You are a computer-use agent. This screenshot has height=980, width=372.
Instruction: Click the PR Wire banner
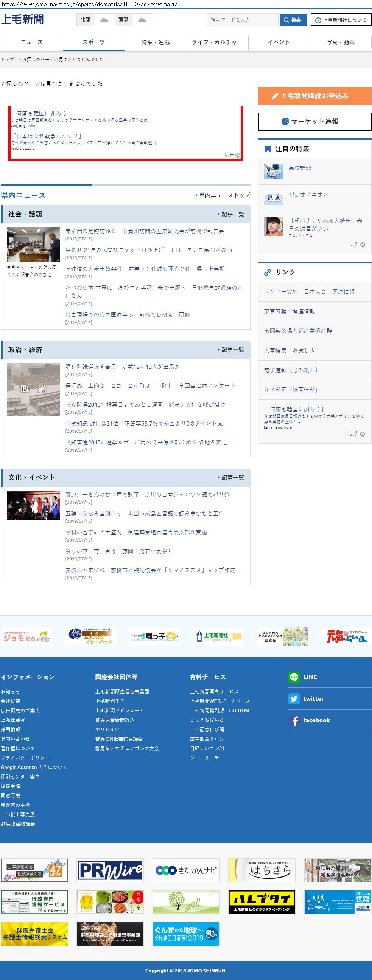click(x=110, y=870)
